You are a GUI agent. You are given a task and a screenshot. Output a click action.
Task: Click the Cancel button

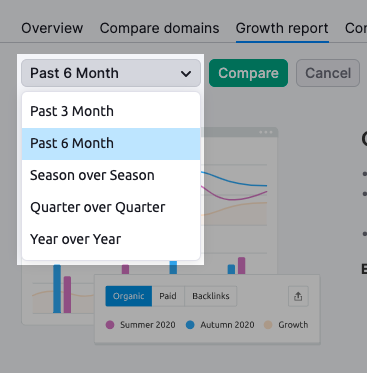[x=328, y=73]
